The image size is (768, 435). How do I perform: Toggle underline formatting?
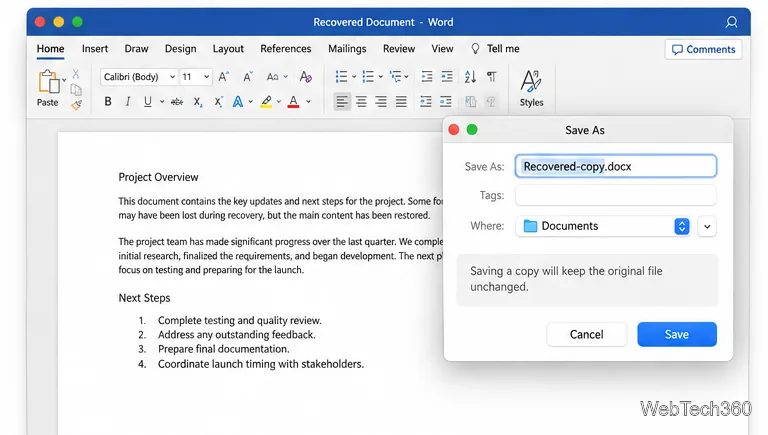pos(147,102)
